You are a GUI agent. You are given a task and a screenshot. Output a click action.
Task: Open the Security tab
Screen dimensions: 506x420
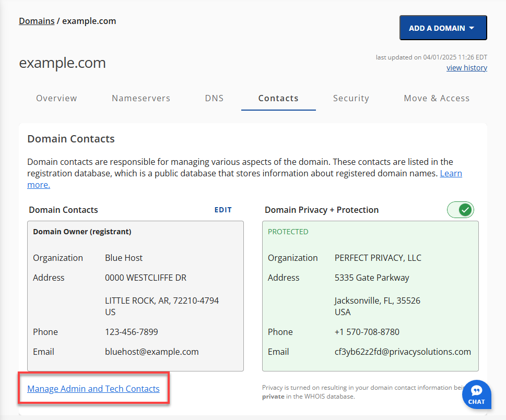pos(351,98)
